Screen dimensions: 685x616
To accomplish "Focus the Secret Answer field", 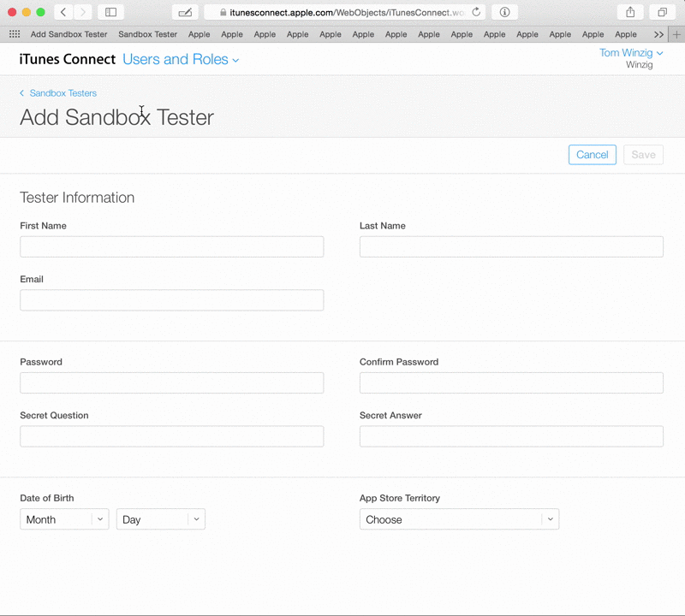I will coord(511,436).
